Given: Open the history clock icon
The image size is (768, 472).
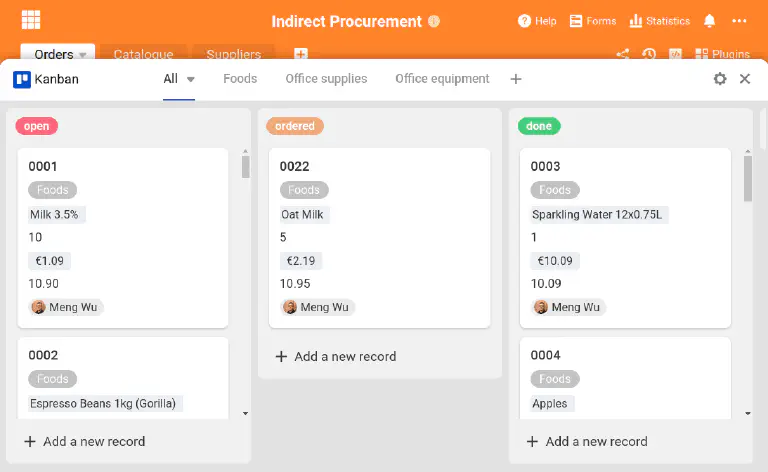Looking at the screenshot, I should click(649, 53).
